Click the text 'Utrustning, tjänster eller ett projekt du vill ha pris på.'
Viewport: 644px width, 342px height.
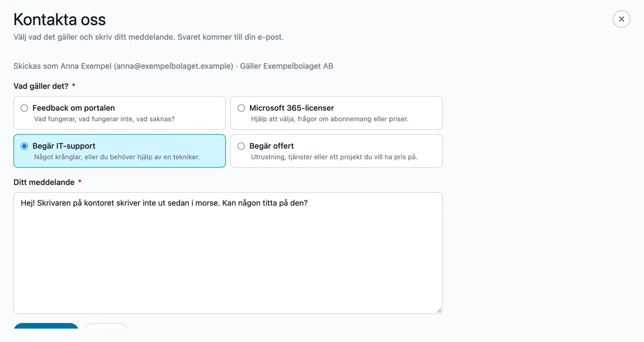pos(334,157)
